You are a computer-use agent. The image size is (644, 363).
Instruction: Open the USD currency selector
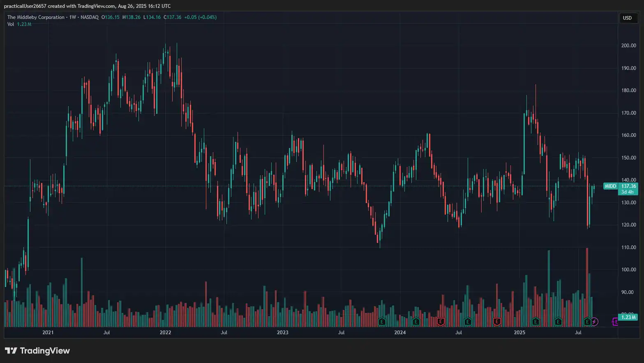[627, 18]
